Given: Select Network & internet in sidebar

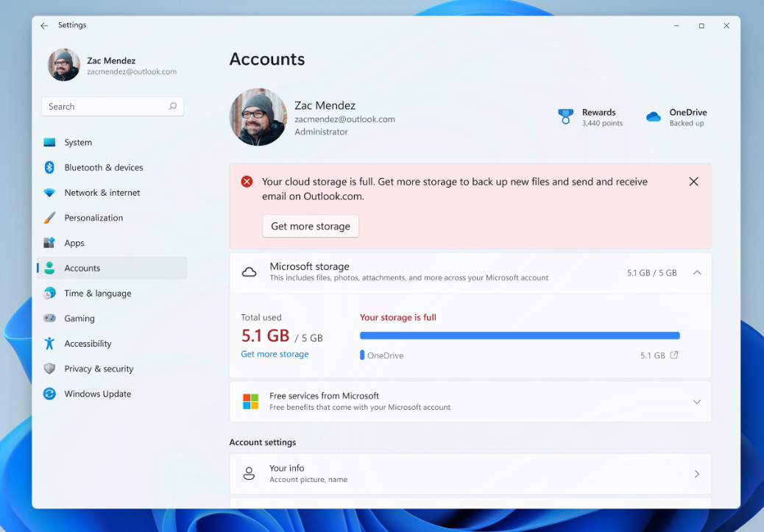Looking at the screenshot, I should coord(102,193).
